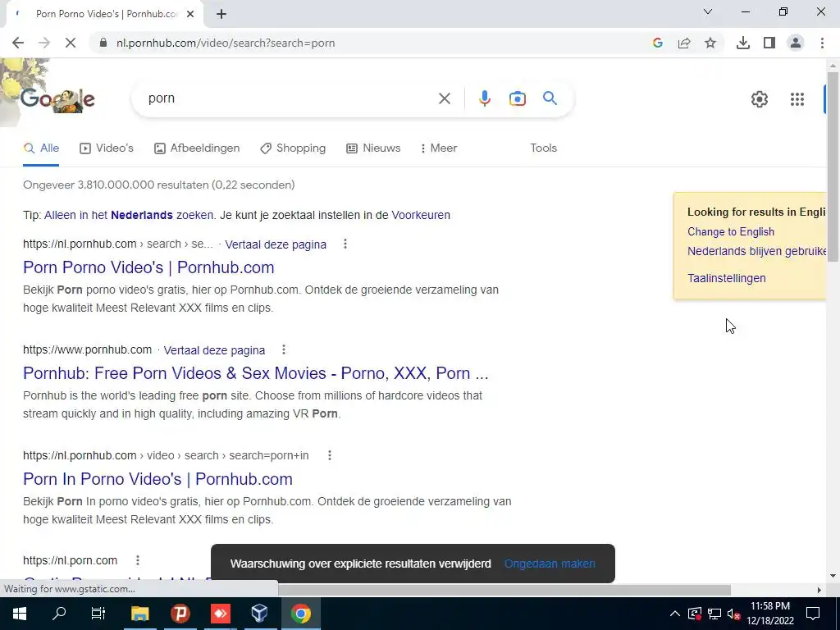This screenshot has height=630, width=840.
Task: Open the Google apps grid
Action: (x=797, y=99)
